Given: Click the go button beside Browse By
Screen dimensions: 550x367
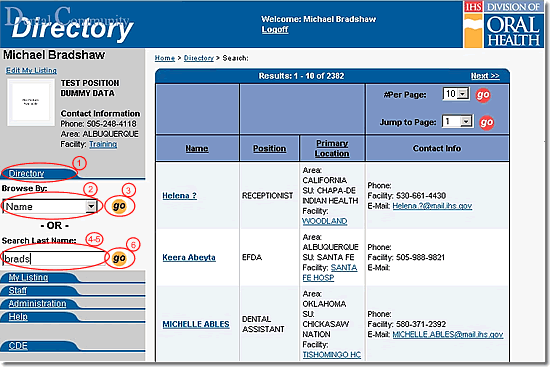Looking at the screenshot, I should click(x=119, y=206).
